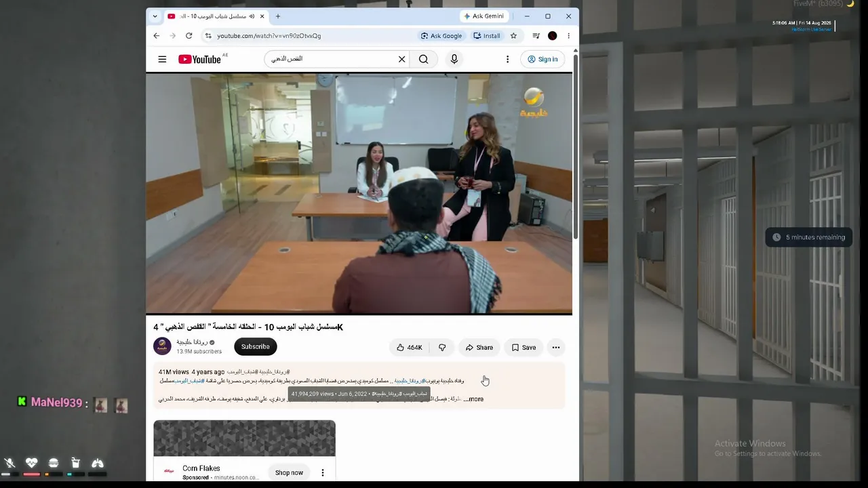Clear the YouTube search box text
868x488 pixels.
(401, 59)
